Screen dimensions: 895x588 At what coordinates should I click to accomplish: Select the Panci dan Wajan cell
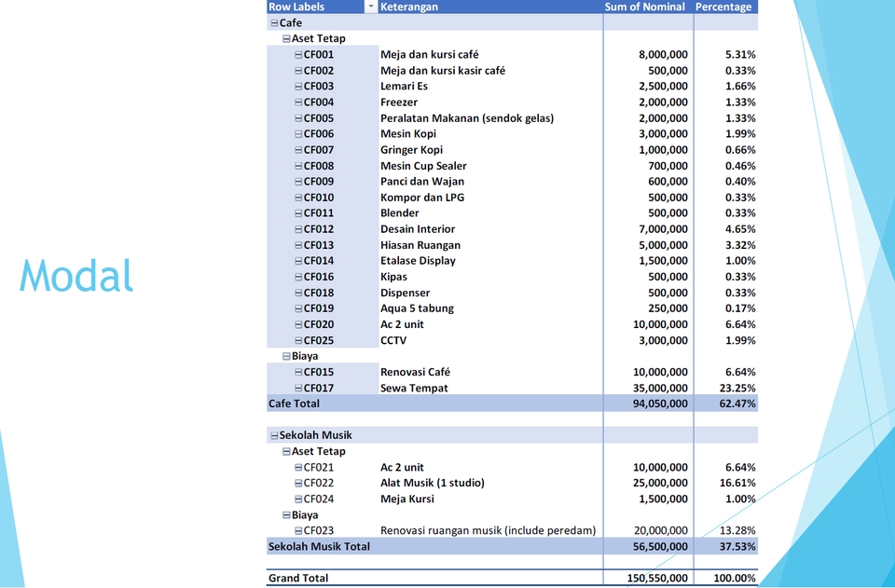coord(422,182)
